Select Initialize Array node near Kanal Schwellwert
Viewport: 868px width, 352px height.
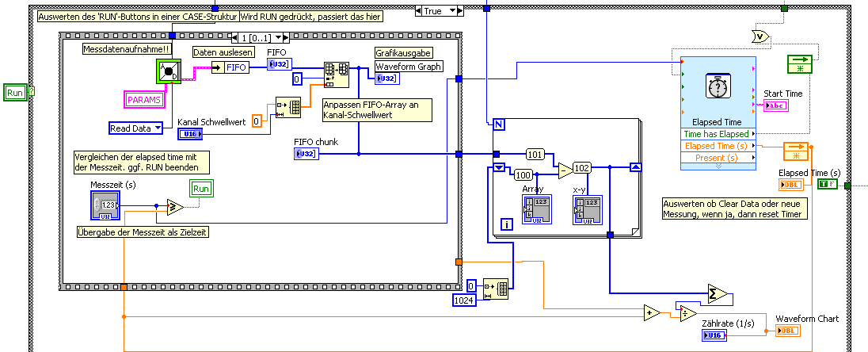(288, 108)
